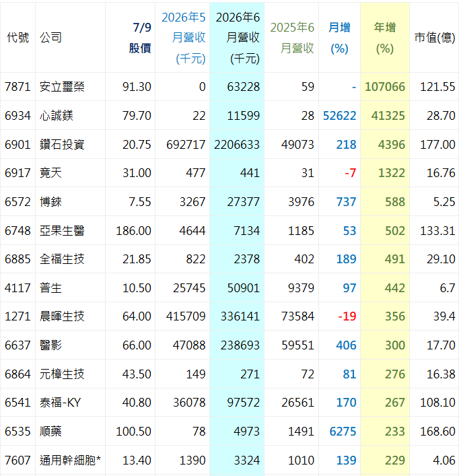This screenshot has width=459, height=476.
Task: Click stock price 186.00
Action: pos(133,231)
